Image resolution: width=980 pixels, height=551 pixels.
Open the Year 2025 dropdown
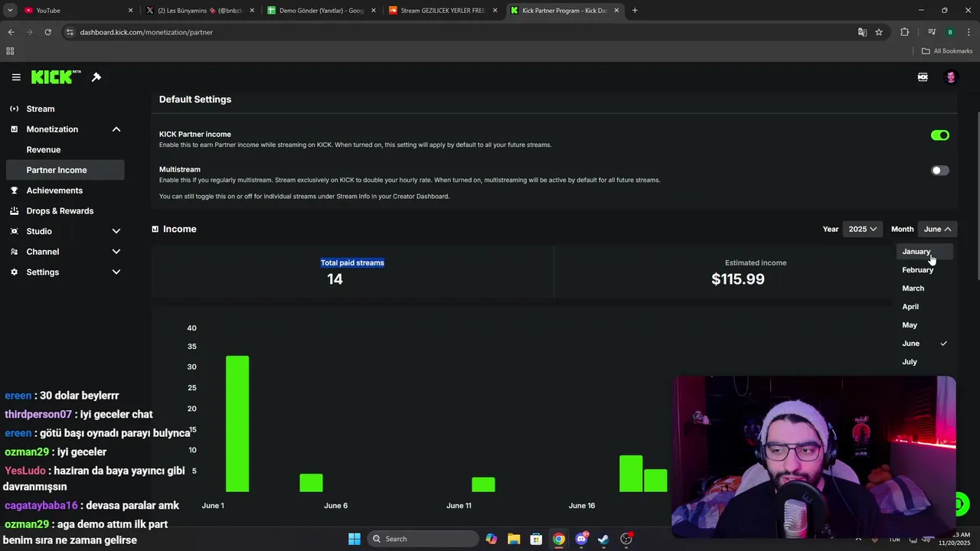coord(862,229)
